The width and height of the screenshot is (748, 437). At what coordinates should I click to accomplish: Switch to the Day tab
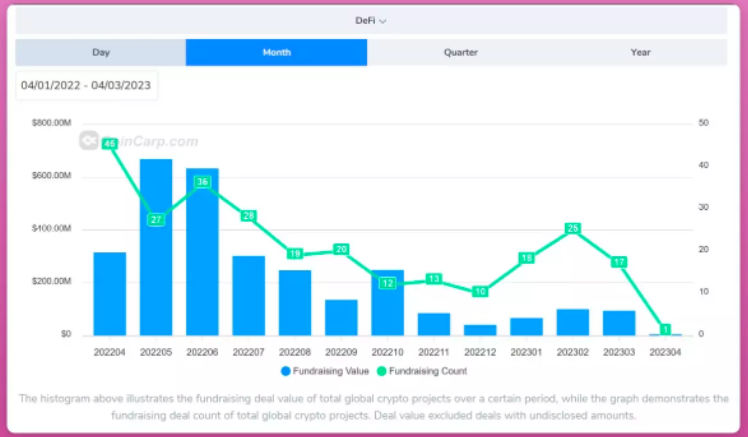pyautogui.click(x=101, y=53)
